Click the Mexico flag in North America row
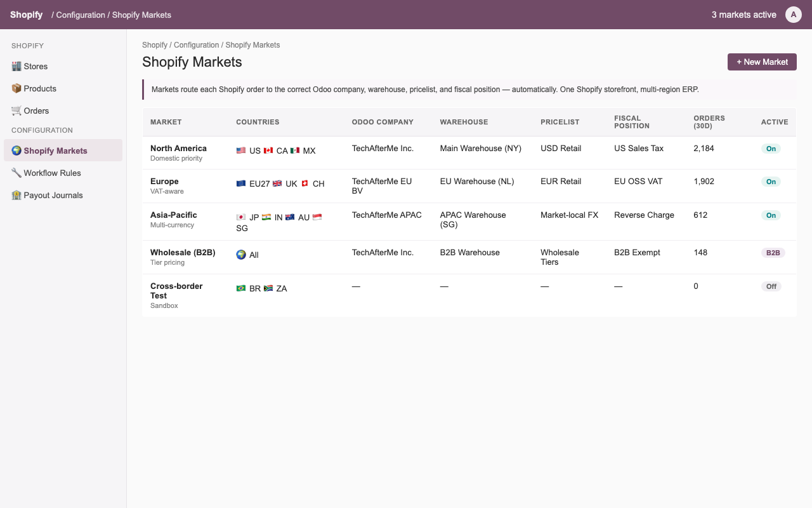Image resolution: width=812 pixels, height=508 pixels. click(x=295, y=150)
